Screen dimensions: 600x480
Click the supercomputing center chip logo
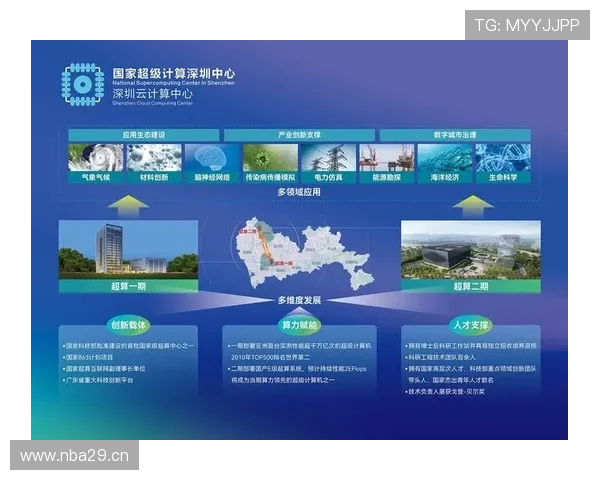pyautogui.click(x=82, y=85)
